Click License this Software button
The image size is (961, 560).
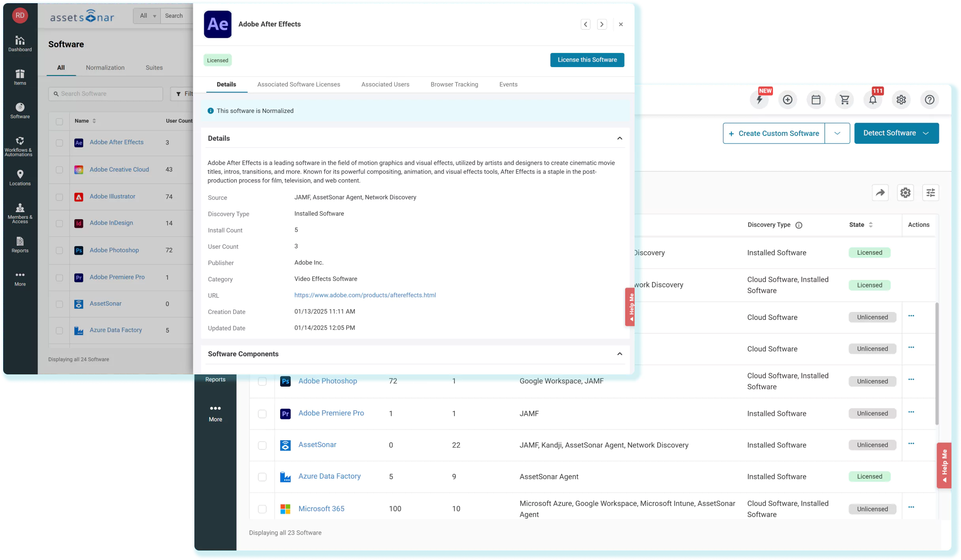point(587,60)
